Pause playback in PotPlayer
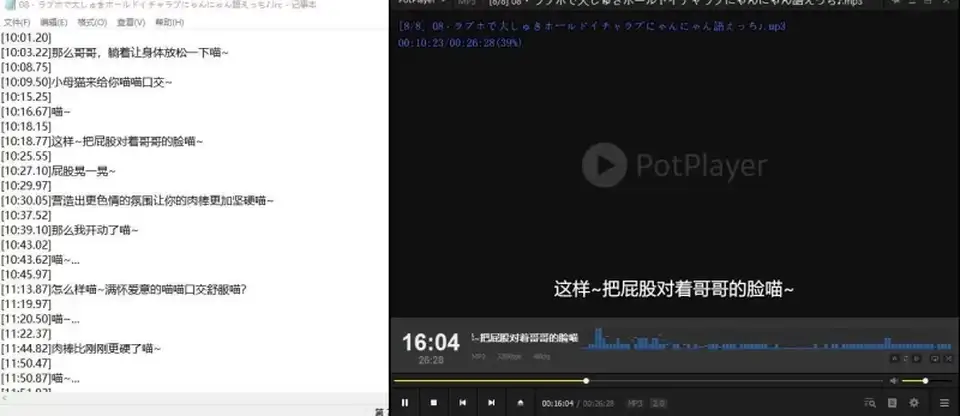The image size is (960, 416). pos(405,403)
